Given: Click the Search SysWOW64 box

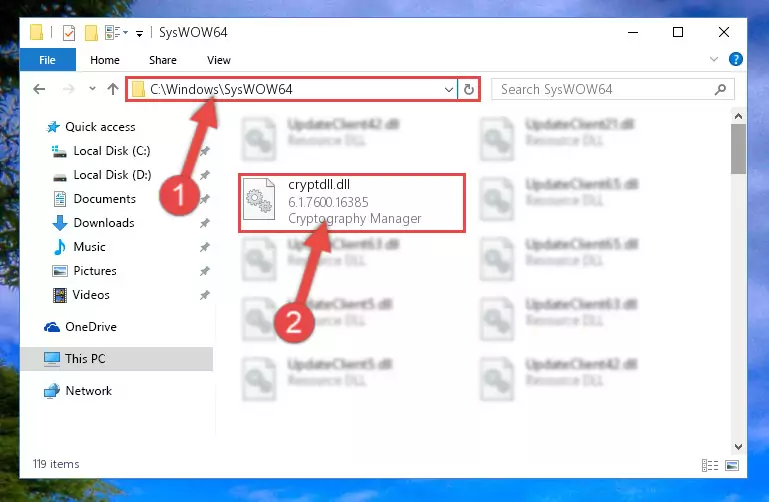Looking at the screenshot, I should click(x=613, y=89).
